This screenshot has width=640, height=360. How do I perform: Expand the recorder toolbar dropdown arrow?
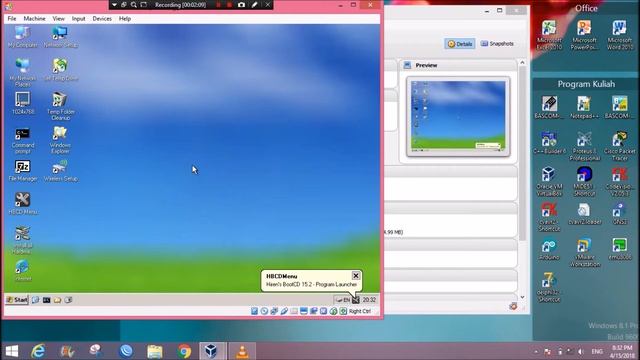pyautogui.click(x=114, y=5)
